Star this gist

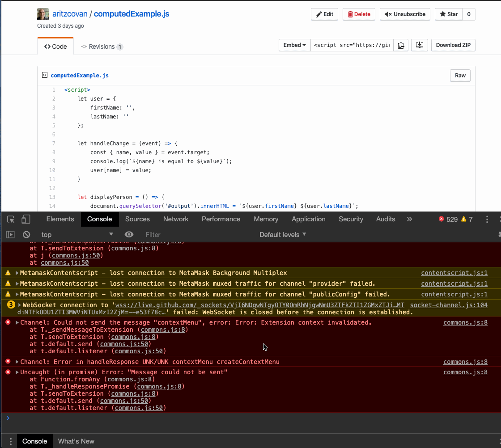coord(449,14)
